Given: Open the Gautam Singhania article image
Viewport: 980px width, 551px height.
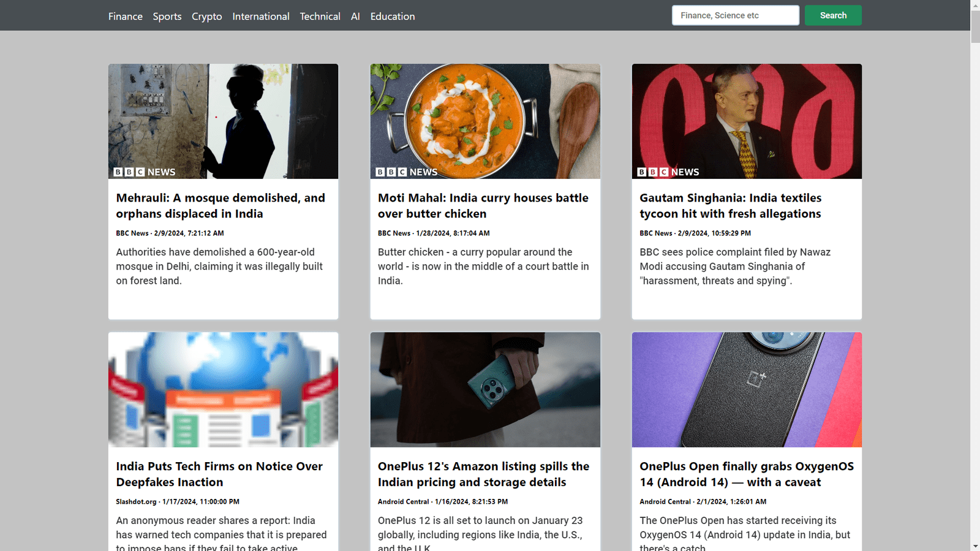Looking at the screenshot, I should (x=747, y=121).
